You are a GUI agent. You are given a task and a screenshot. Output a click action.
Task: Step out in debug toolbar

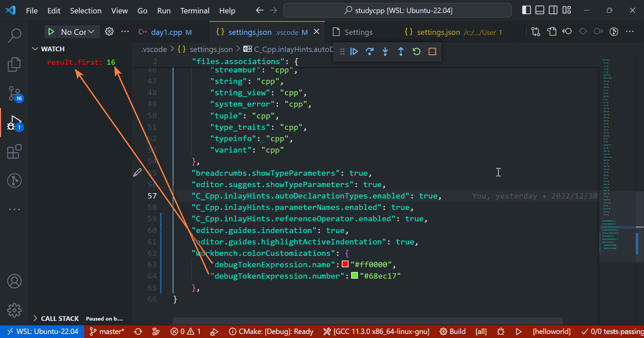[401, 51]
